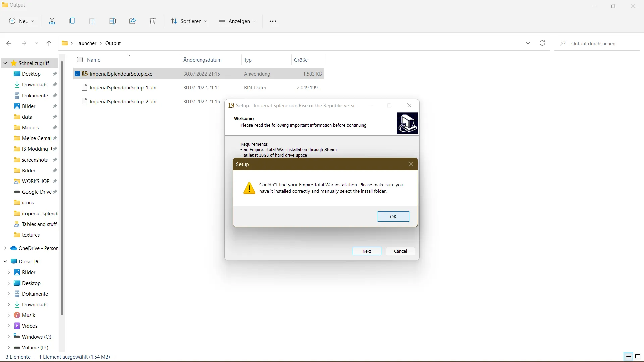Click the Copy icon in toolbar
The height and width of the screenshot is (362, 644).
[72, 21]
